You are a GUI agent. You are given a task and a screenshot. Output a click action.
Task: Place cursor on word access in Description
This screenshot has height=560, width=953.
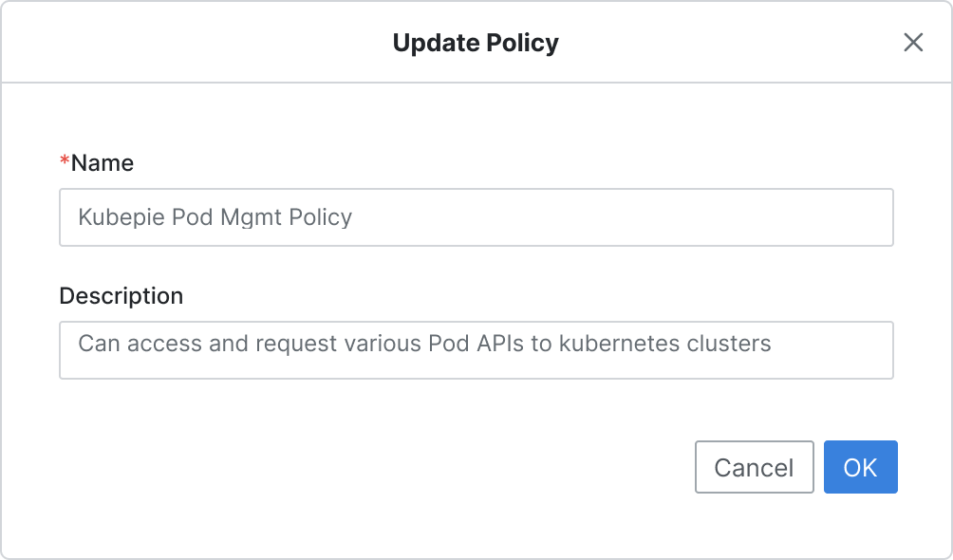164,345
